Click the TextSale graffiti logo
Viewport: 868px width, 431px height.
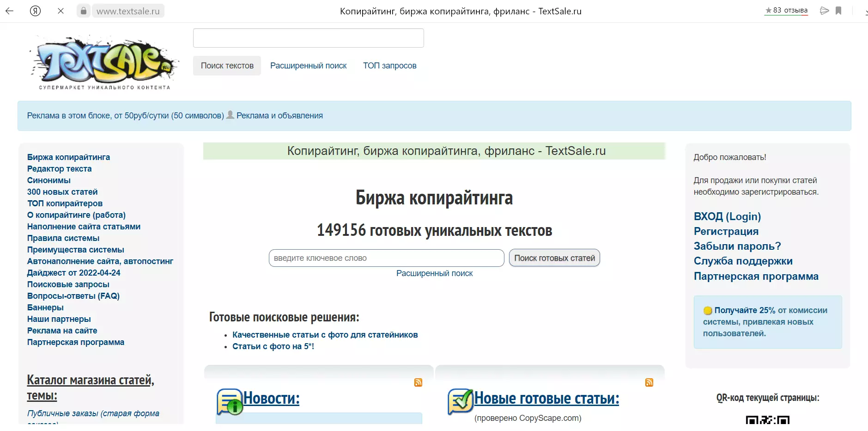[x=104, y=62]
